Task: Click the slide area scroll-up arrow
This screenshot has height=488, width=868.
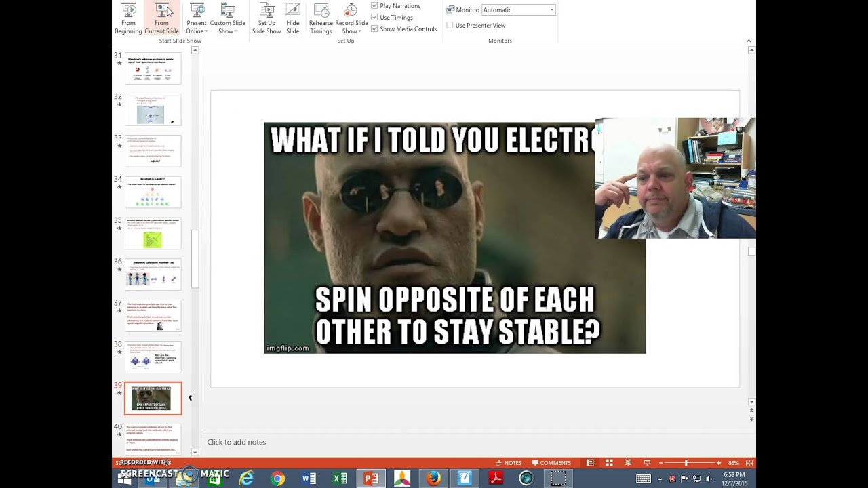Action: pyautogui.click(x=751, y=49)
